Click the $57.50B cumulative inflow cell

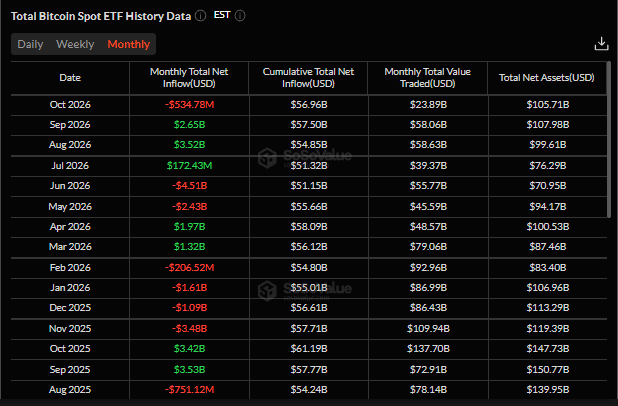tap(309, 125)
